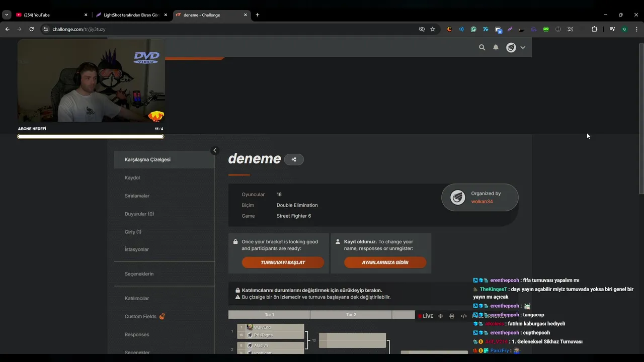644x362 pixels.
Task: Open İstasyonlar in the sidebar
Action: 137,249
